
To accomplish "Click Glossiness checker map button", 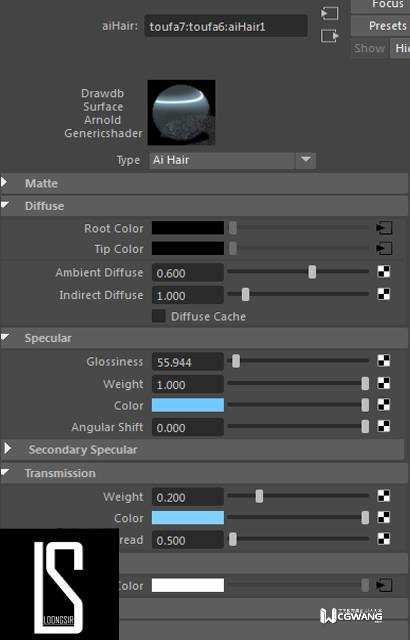I will [384, 360].
